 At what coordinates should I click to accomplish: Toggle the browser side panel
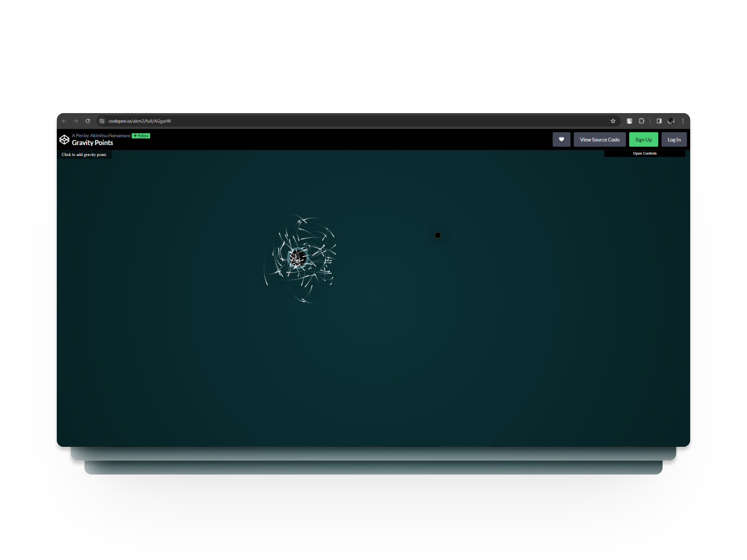tap(659, 121)
